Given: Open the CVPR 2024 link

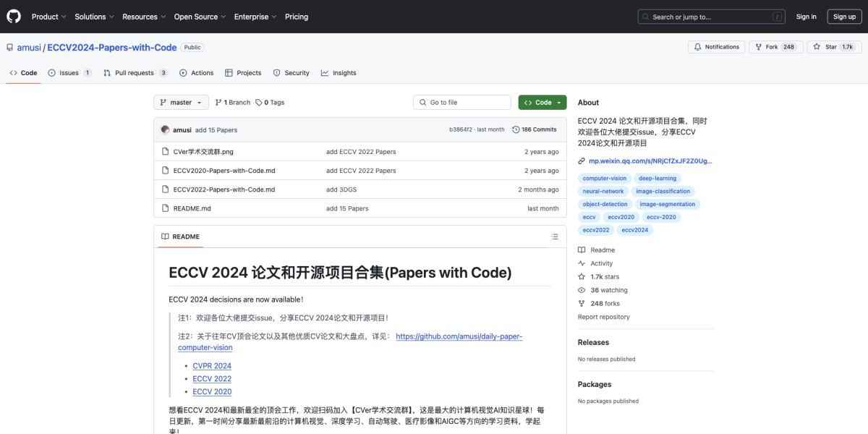Looking at the screenshot, I should click(211, 365).
